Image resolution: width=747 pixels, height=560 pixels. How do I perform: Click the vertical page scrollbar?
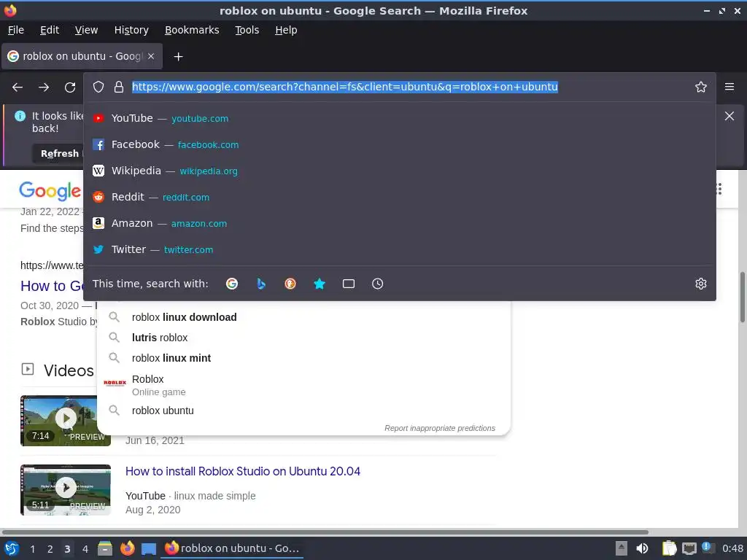[x=742, y=297]
